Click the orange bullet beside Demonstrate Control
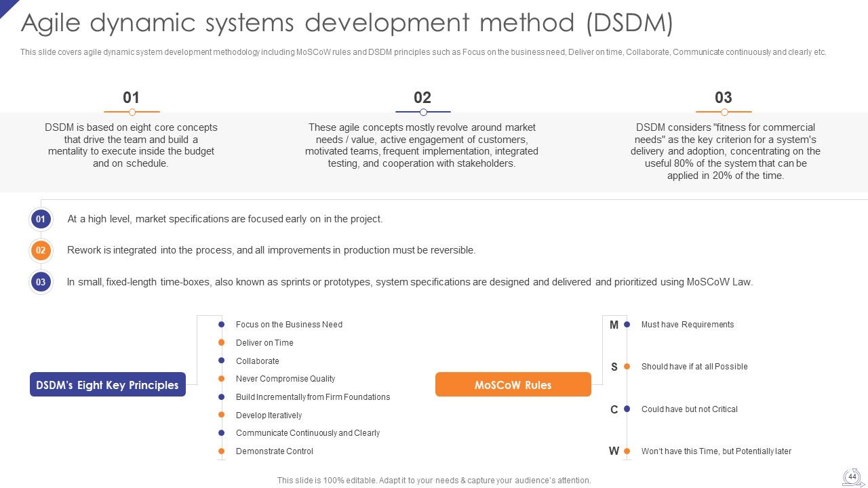Screen dimensions: 868x488 pyautogui.click(x=221, y=451)
